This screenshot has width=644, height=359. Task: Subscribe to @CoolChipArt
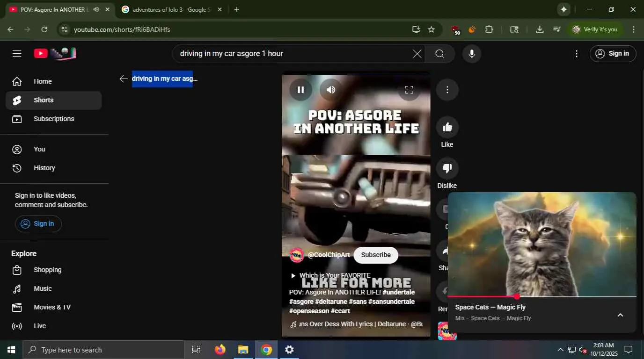(x=376, y=255)
